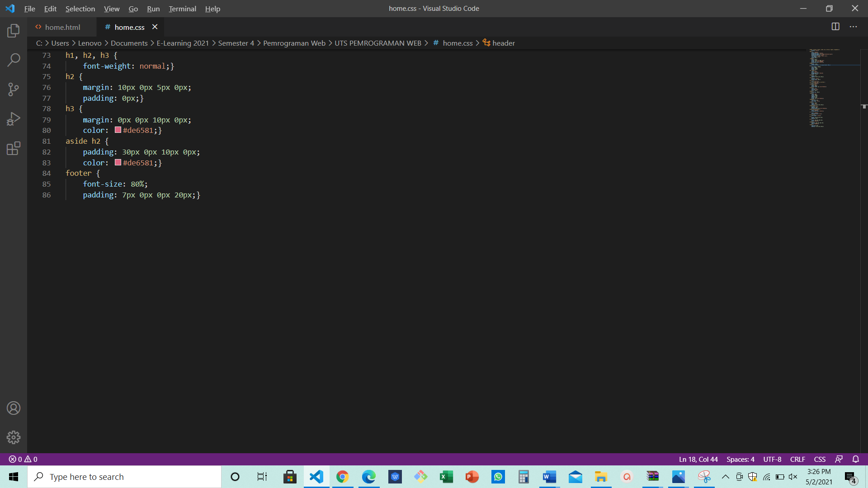This screenshot has height=488, width=868.
Task: Open the notifications bell in status bar
Action: pos(855,459)
